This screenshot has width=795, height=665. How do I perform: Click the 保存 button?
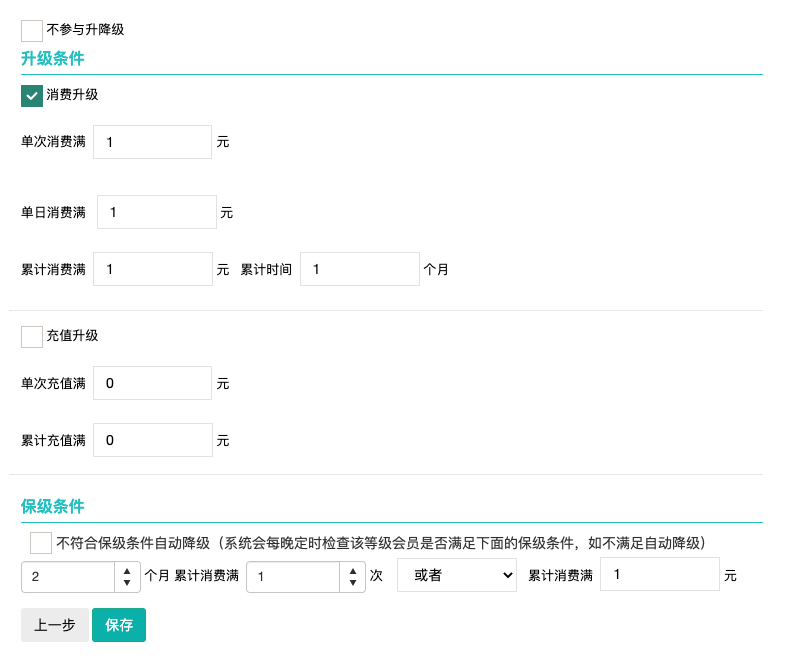pyautogui.click(x=119, y=625)
